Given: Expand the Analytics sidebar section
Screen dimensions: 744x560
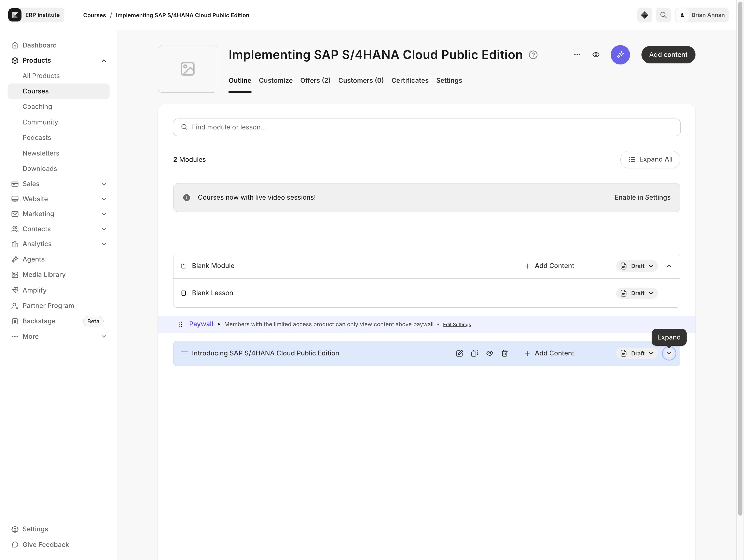Looking at the screenshot, I should (104, 244).
